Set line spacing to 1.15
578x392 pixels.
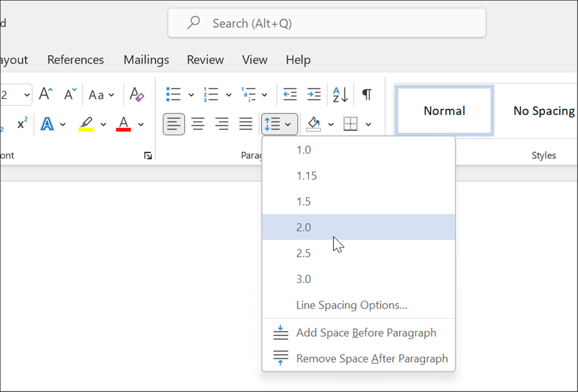point(359,176)
